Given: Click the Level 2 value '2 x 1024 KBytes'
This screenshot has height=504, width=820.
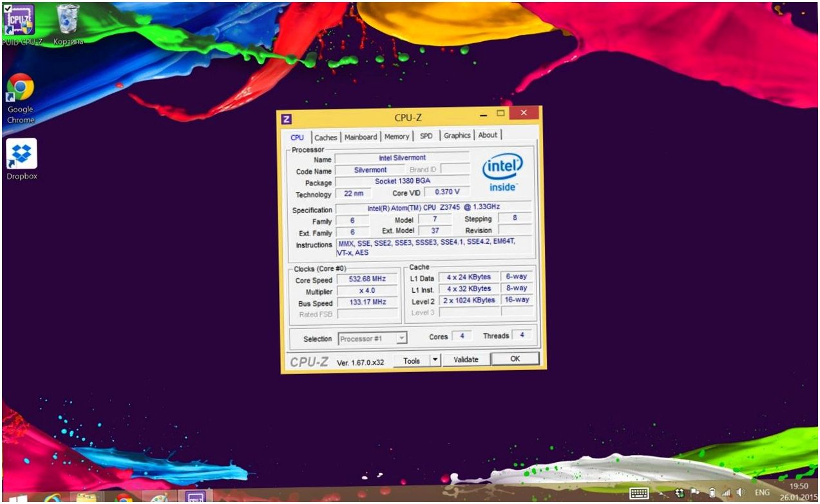Looking at the screenshot, I should coord(468,301).
